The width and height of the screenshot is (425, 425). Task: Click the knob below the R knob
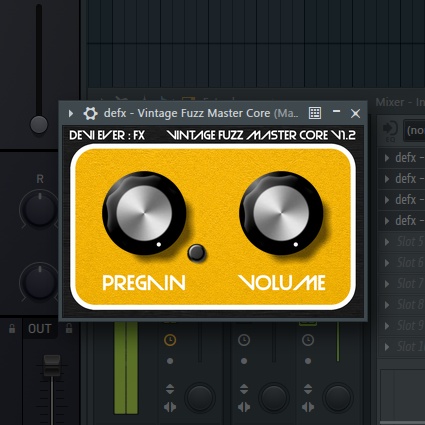tap(40, 283)
